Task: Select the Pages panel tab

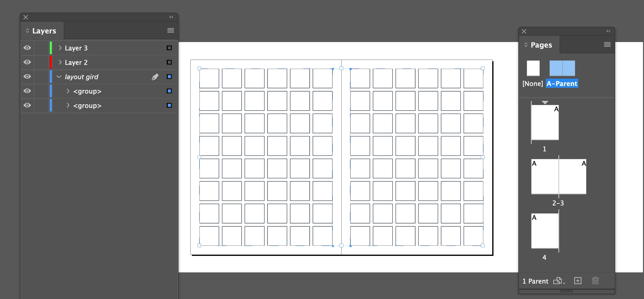Action: pos(541,45)
